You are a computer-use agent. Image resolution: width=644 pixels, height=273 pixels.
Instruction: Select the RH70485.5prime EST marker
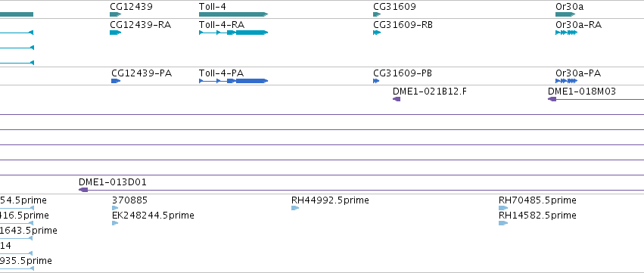503,208
